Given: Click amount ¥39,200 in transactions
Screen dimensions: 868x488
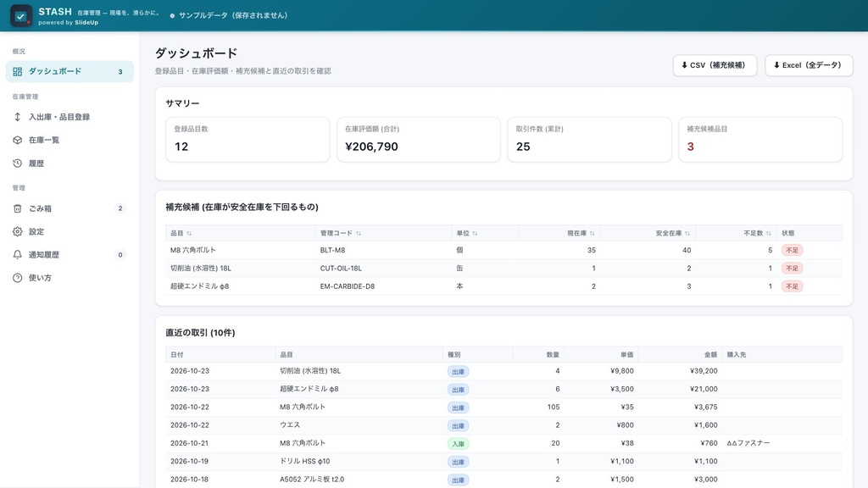Looking at the screenshot, I should (704, 371).
